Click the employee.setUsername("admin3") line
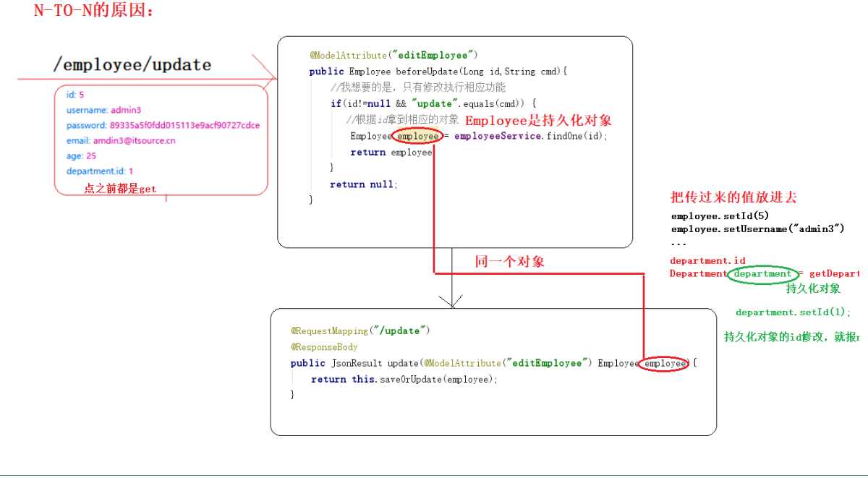This screenshot has width=868, height=478. point(757,229)
